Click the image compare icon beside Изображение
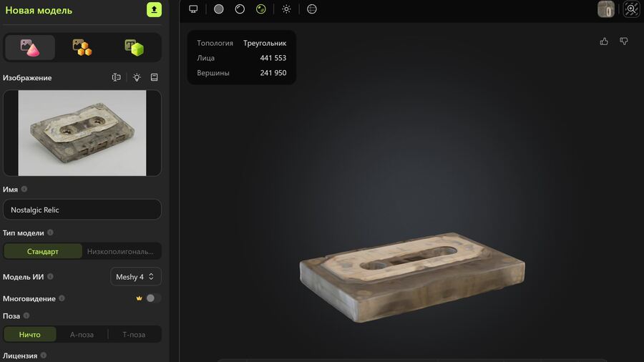Image resolution: width=644 pixels, height=362 pixels. click(x=116, y=77)
